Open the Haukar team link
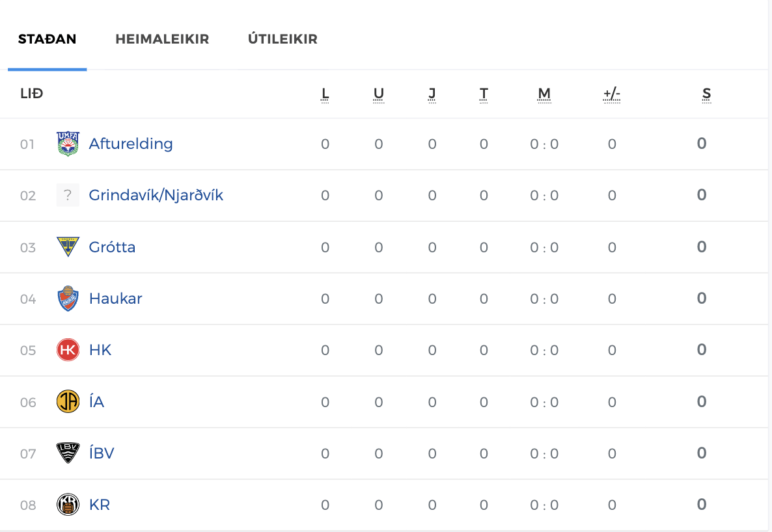This screenshot has height=532, width=772. click(x=115, y=299)
